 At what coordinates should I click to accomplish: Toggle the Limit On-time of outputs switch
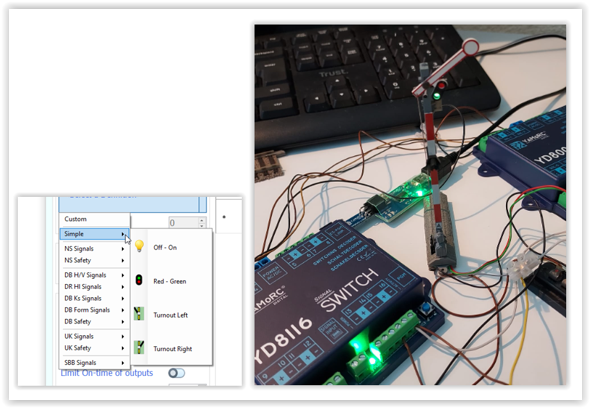pyautogui.click(x=176, y=373)
